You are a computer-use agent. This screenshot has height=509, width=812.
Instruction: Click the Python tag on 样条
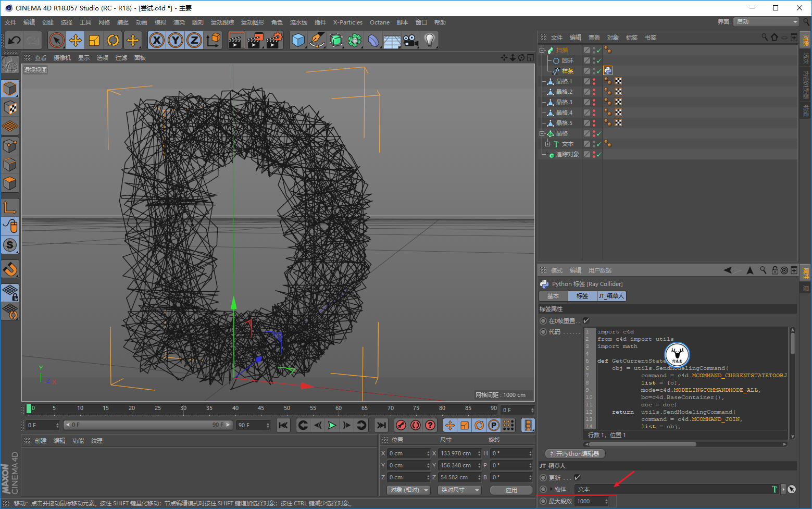608,71
